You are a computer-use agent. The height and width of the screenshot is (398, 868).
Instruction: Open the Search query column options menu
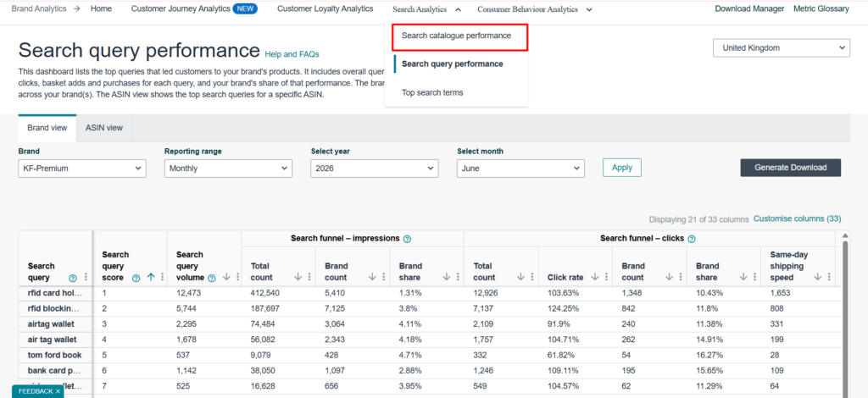(x=86, y=278)
